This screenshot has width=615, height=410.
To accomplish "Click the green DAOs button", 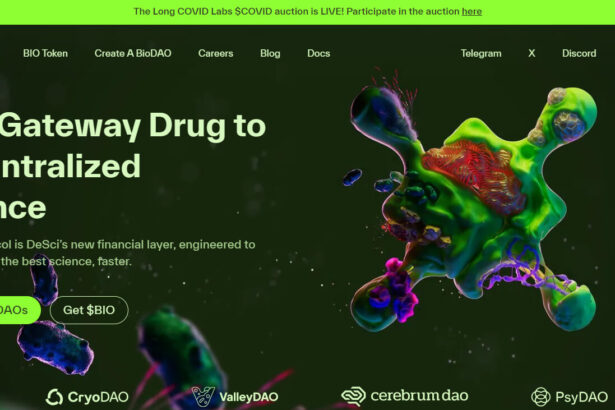I will 20,310.
